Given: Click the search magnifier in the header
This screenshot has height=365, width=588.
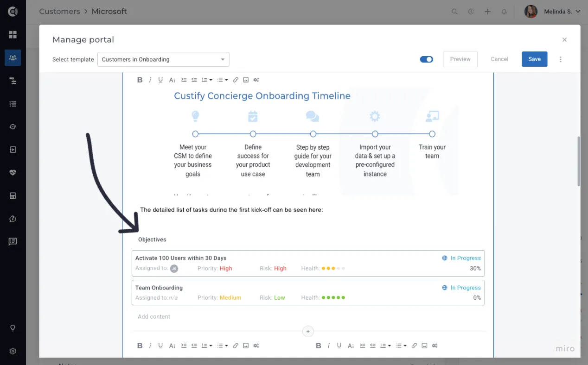Looking at the screenshot, I should [x=454, y=12].
